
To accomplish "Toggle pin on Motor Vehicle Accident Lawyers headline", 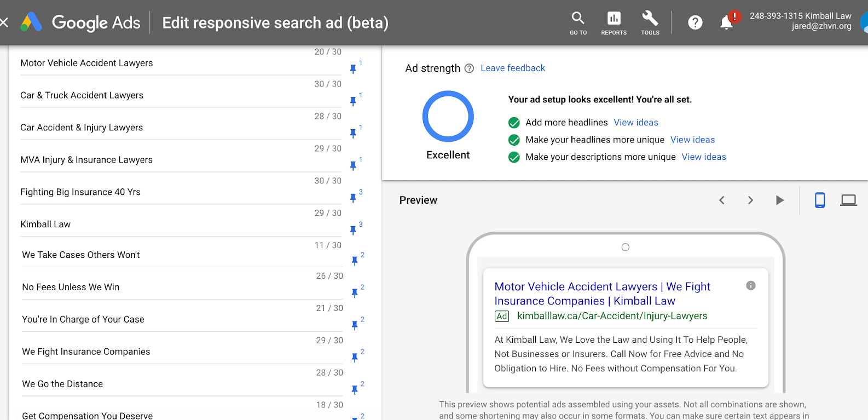I will tap(353, 68).
